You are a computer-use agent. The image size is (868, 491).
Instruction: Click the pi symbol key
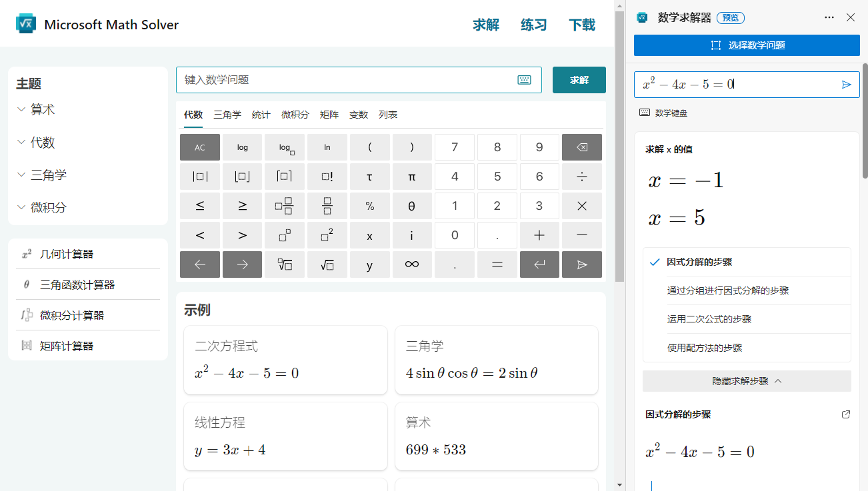click(412, 177)
